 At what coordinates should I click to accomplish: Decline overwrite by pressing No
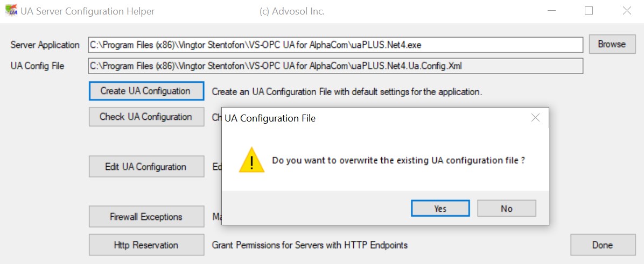point(506,209)
